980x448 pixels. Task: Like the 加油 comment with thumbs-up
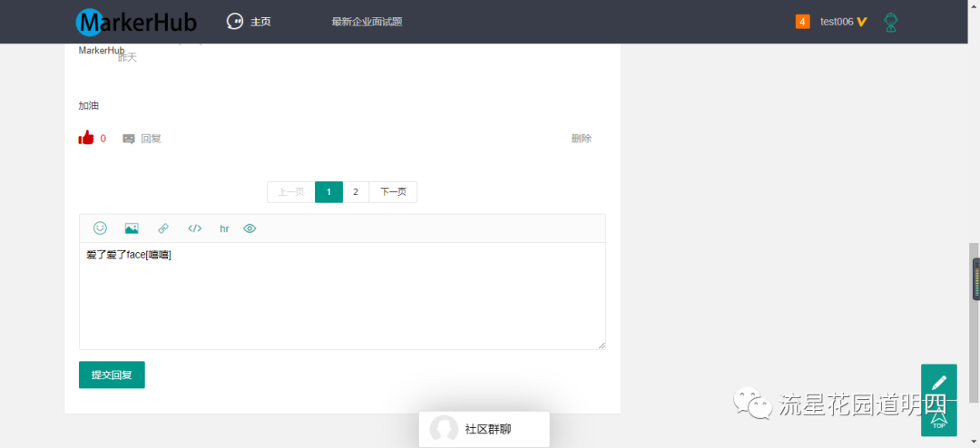tap(86, 138)
